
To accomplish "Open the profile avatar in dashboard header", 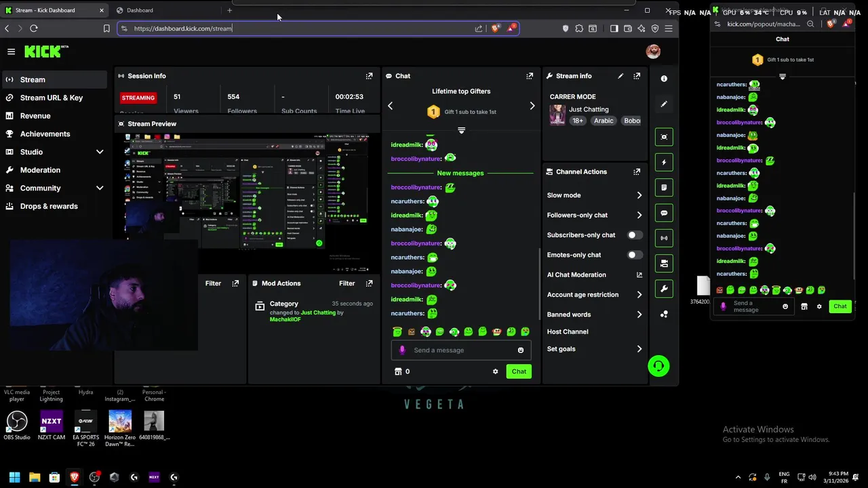I will 653,52.
